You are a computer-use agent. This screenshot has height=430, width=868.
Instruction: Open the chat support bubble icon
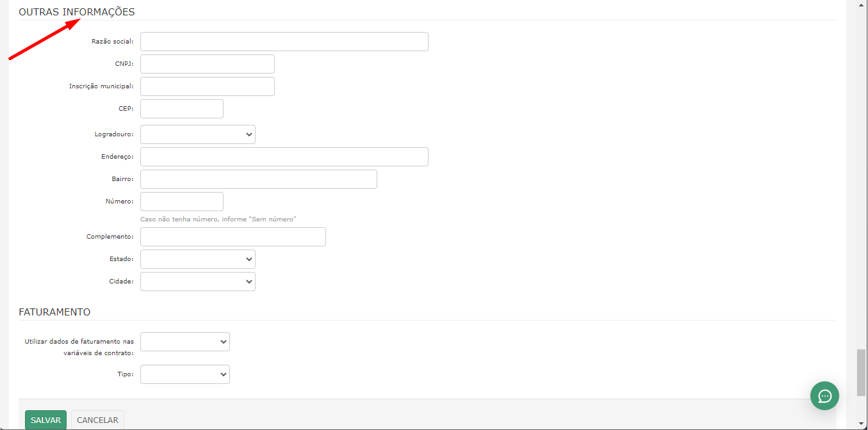824,395
